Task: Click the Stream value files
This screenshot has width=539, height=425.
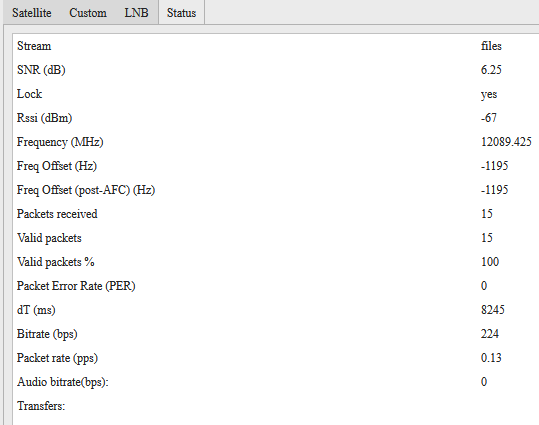Action: coord(491,46)
